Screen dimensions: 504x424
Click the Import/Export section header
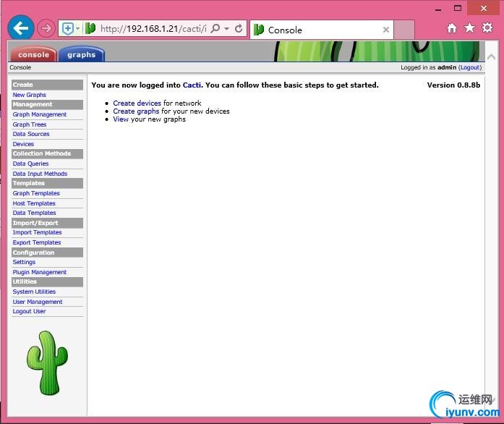[47, 223]
